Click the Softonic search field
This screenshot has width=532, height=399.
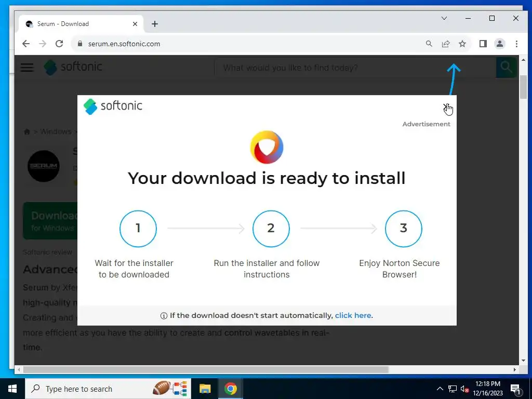tap(355, 68)
